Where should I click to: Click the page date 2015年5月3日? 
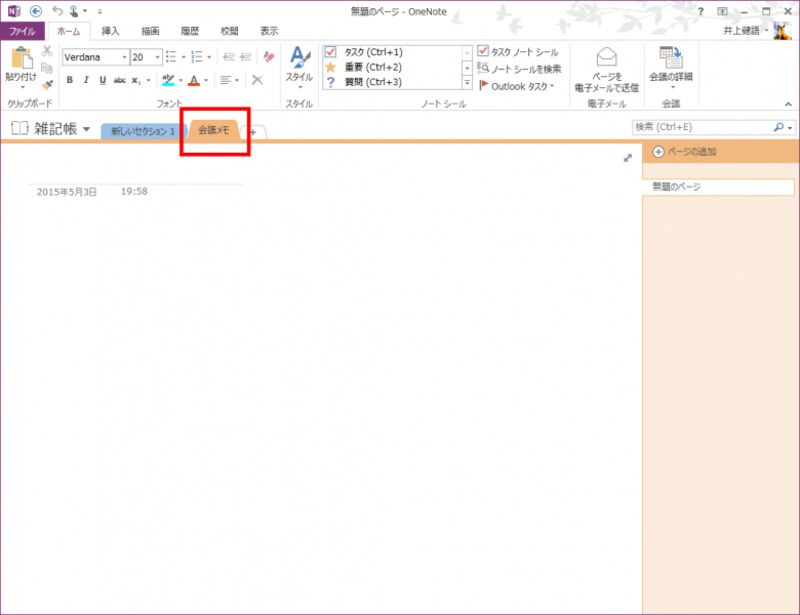click(66, 192)
